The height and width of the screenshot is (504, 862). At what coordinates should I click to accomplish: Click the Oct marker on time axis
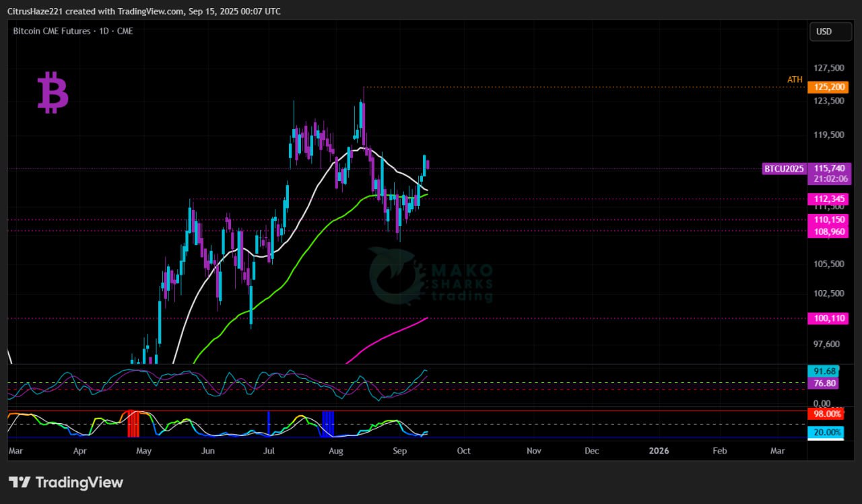(x=463, y=450)
